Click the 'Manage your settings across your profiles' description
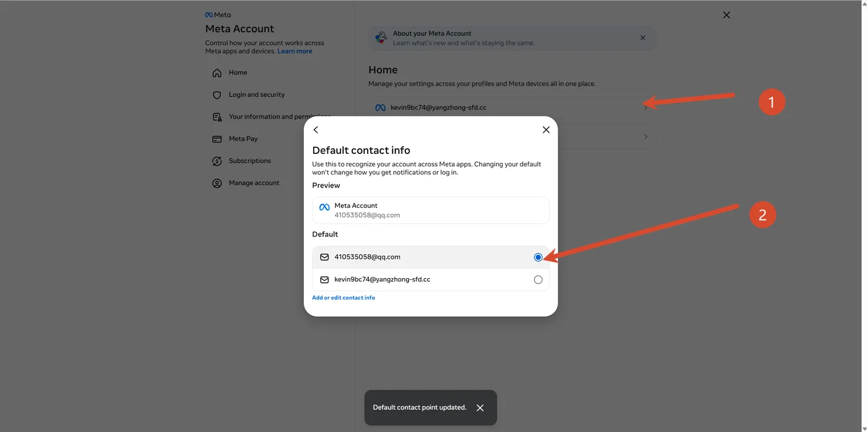868x432 pixels. pyautogui.click(x=482, y=84)
